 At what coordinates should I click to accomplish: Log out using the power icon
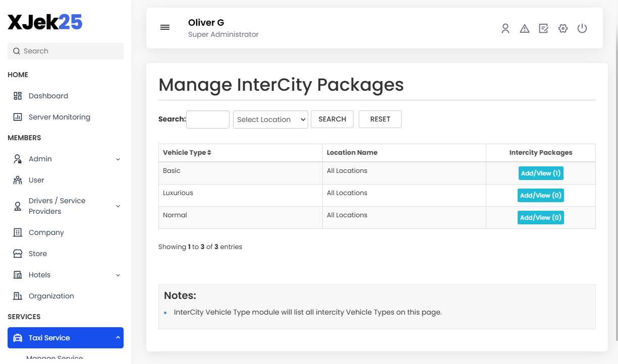click(582, 29)
